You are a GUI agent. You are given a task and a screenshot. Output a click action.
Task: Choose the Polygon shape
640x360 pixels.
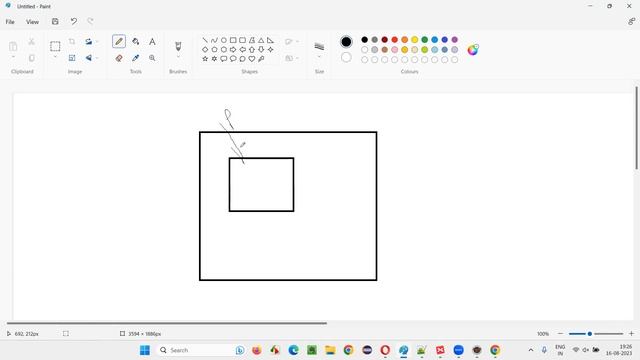click(x=251, y=40)
